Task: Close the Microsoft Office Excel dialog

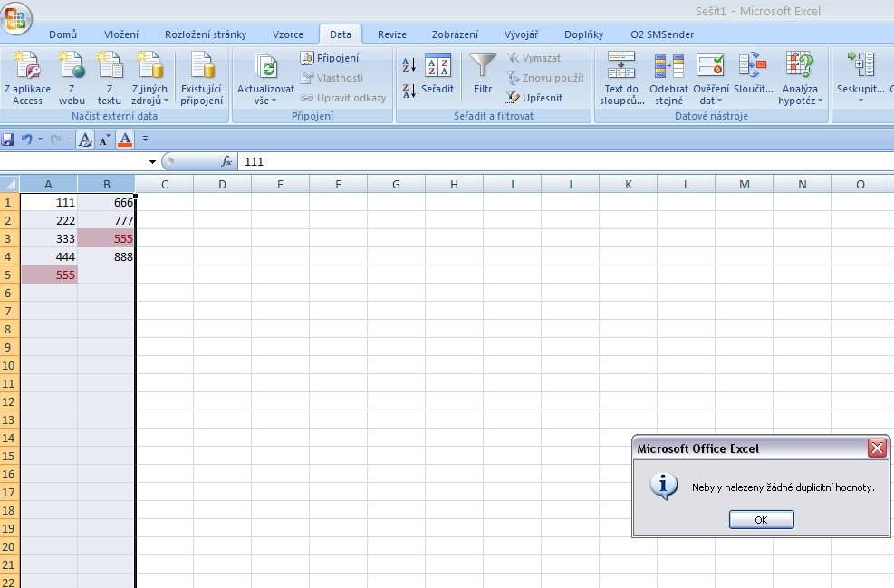Action: [877, 448]
